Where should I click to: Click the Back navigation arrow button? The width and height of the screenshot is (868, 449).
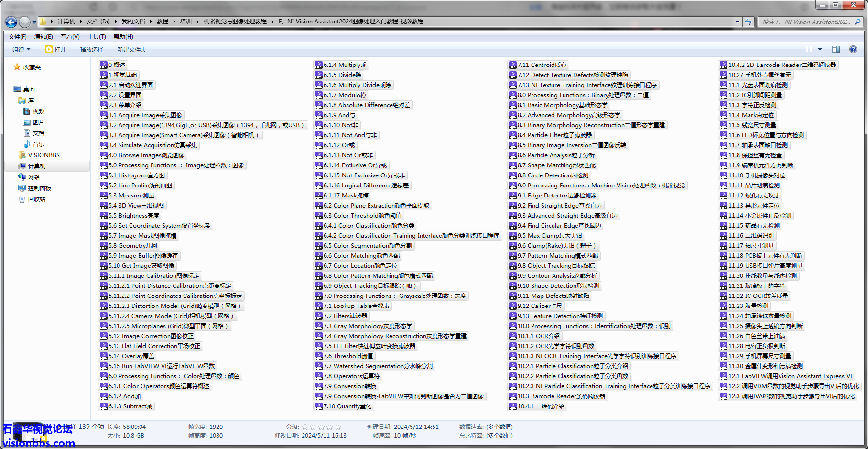coord(11,22)
